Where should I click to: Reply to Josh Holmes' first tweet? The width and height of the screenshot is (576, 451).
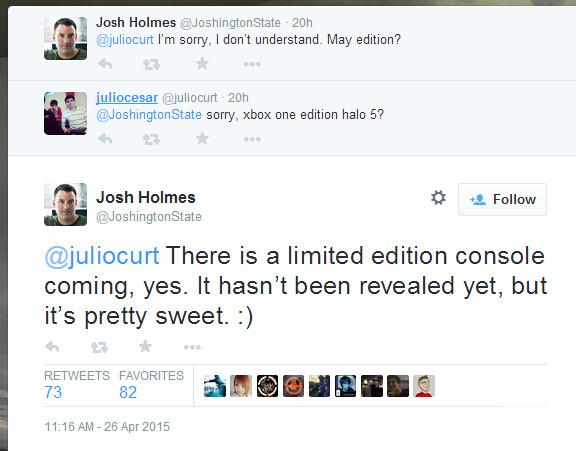point(105,64)
